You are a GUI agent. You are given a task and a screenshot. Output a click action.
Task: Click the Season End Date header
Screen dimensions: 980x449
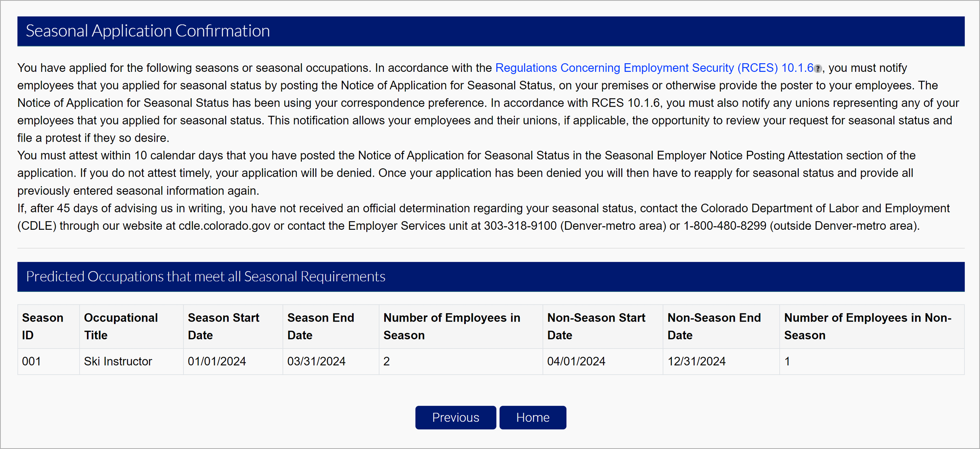pyautogui.click(x=321, y=326)
